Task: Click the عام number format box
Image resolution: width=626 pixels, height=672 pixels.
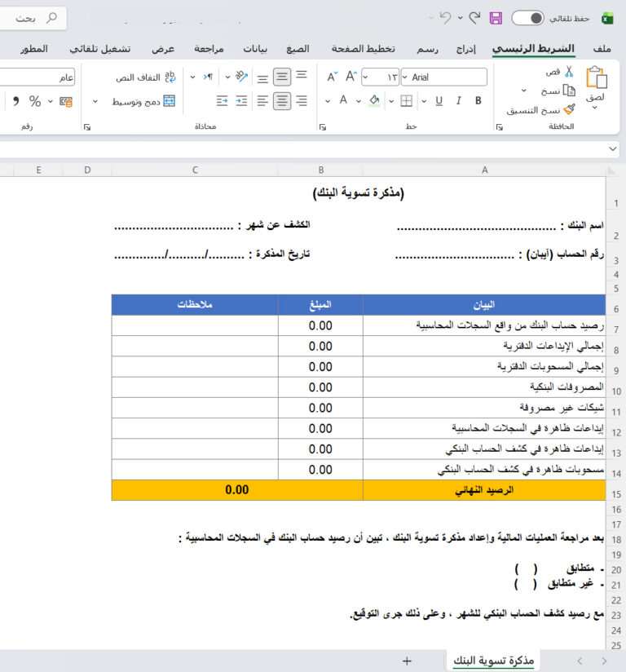Action: pos(37,77)
